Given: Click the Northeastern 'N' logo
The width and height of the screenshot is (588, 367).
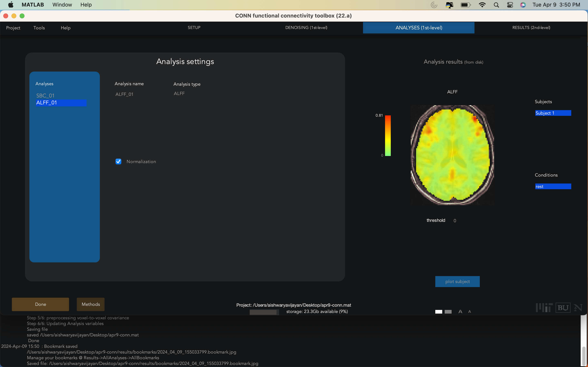Looking at the screenshot, I should tap(578, 307).
